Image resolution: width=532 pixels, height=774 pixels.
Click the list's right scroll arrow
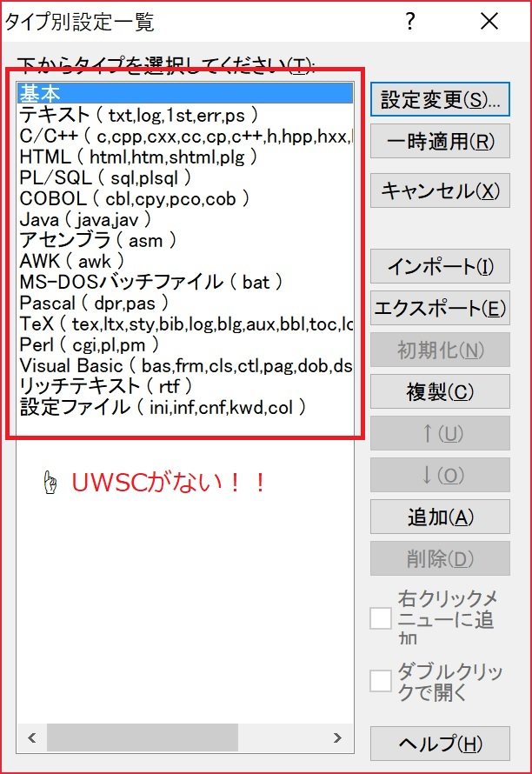click(x=337, y=737)
